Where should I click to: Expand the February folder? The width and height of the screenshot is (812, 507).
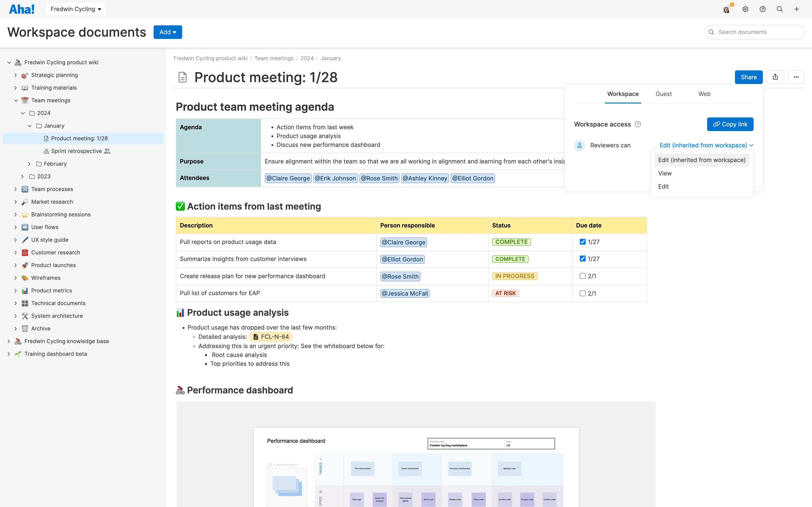[29, 164]
